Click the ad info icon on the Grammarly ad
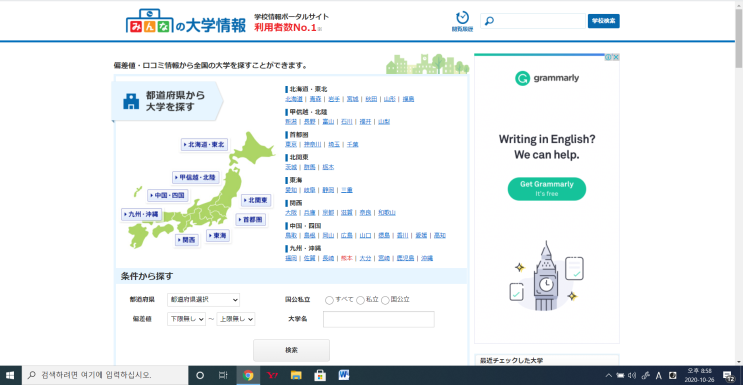The image size is (743, 385). pos(608,57)
